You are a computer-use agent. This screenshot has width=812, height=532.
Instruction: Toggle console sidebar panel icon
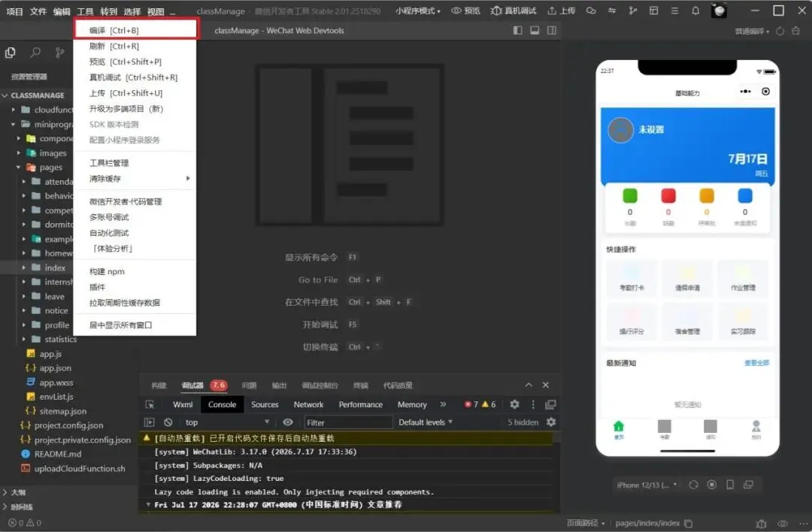pyautogui.click(x=150, y=422)
